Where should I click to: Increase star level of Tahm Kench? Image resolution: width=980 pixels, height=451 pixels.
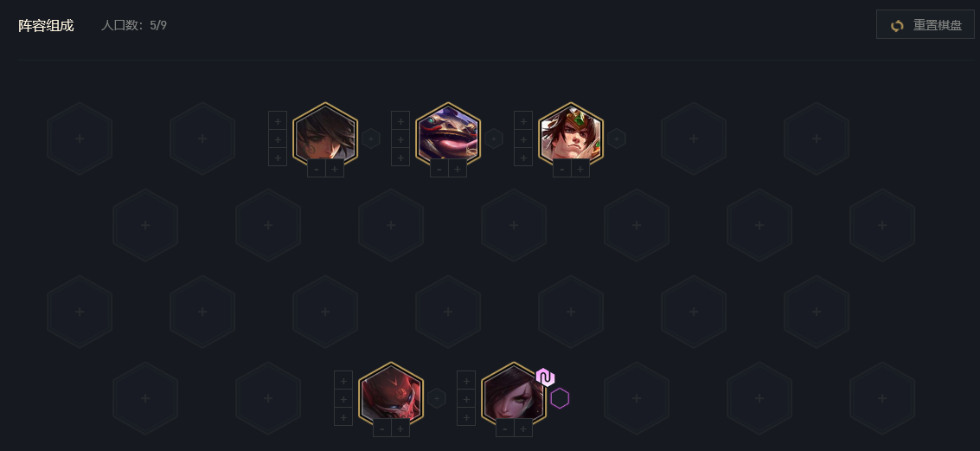pyautogui.click(x=458, y=168)
